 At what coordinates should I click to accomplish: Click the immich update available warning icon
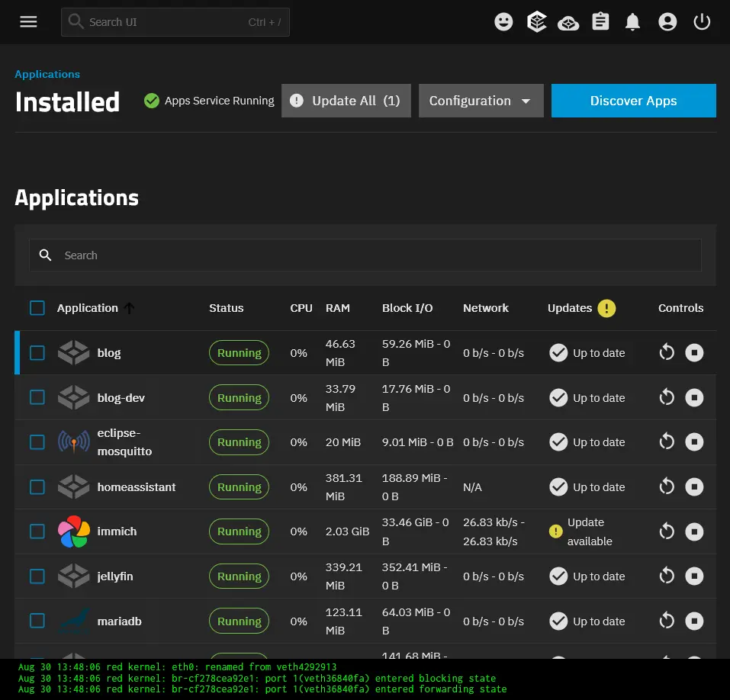pos(555,531)
